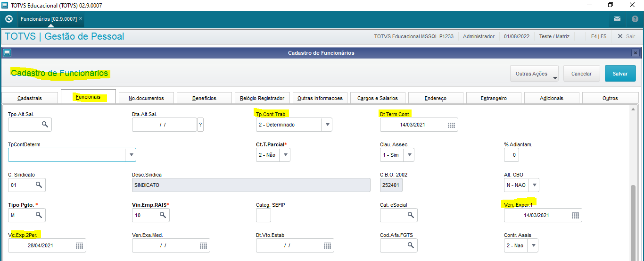Expand the Clau. Assec. dropdown
The image size is (644, 261).
coord(409,155)
